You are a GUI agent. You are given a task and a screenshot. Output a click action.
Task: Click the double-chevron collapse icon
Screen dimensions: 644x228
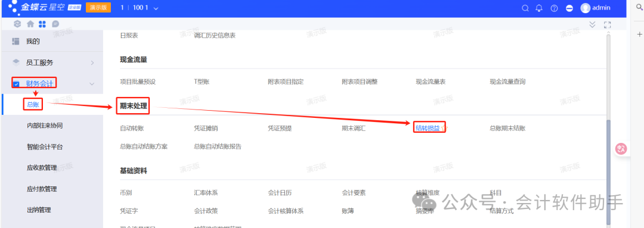point(592,24)
